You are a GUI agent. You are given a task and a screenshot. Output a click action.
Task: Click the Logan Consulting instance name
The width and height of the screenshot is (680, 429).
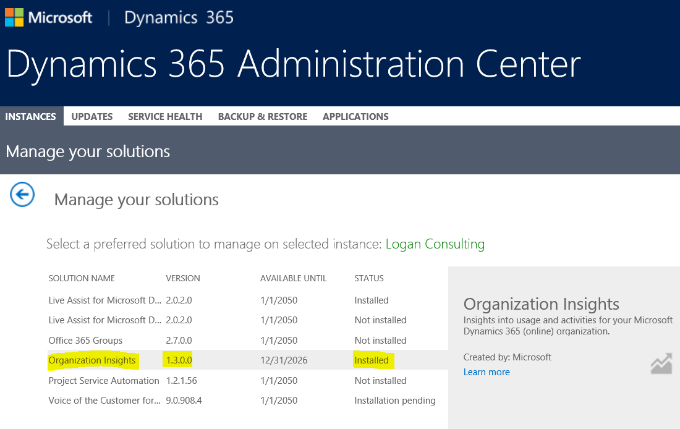point(435,244)
